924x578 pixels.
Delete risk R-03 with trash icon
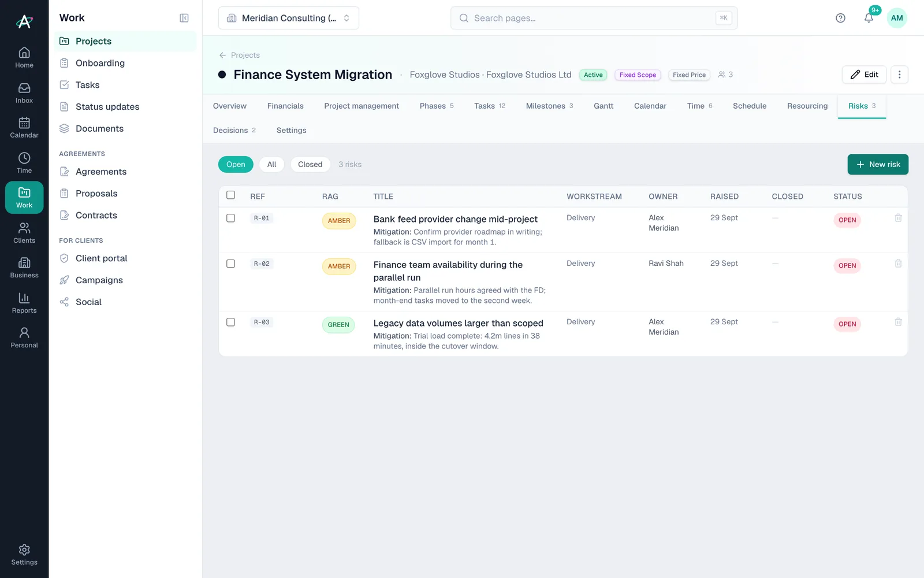pyautogui.click(x=898, y=322)
